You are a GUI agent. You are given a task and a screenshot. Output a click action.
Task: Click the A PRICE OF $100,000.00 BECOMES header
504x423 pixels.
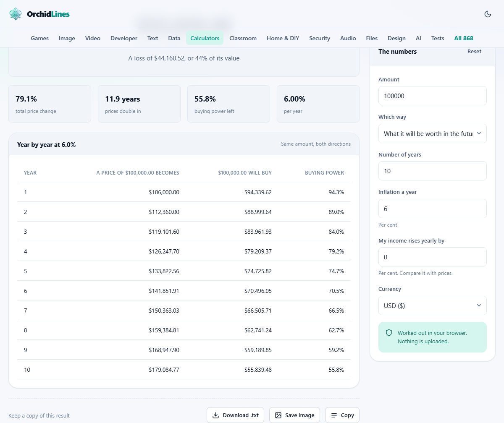pos(138,172)
